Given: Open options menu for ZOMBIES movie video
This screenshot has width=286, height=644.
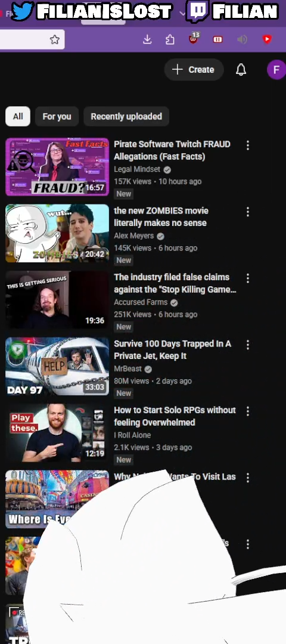Looking at the screenshot, I should click(x=247, y=212).
